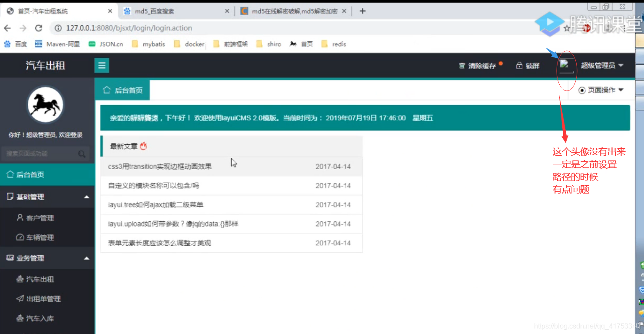Open 汽车入库 in the sidebar
The width and height of the screenshot is (644, 334).
tap(47, 318)
